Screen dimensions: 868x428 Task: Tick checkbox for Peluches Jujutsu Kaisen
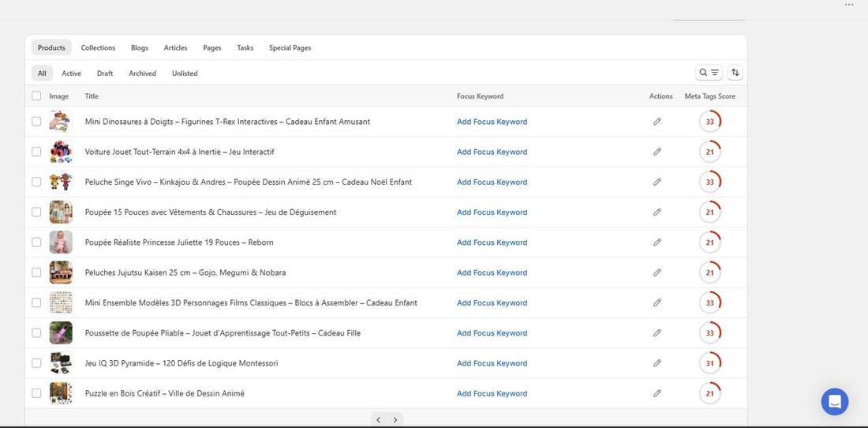[36, 272]
